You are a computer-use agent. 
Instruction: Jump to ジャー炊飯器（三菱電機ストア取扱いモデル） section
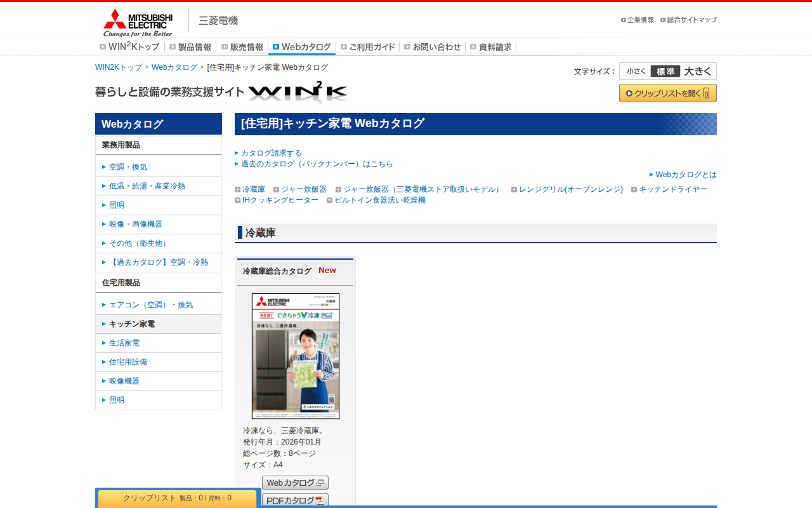[x=423, y=189]
